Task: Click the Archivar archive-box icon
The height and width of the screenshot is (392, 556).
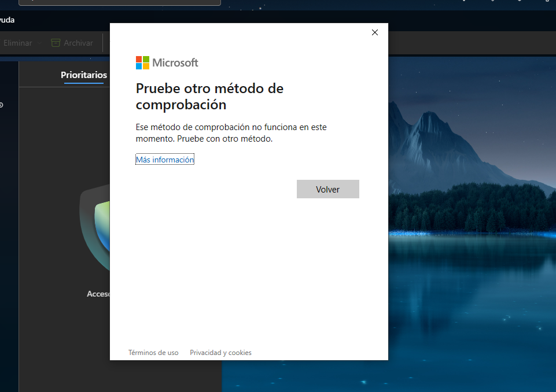Action: click(56, 42)
